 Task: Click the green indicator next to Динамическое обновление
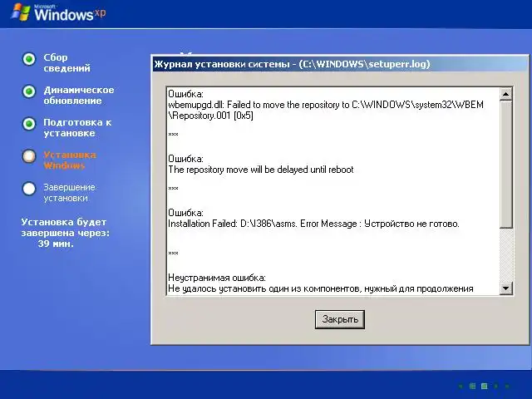[x=29, y=91]
